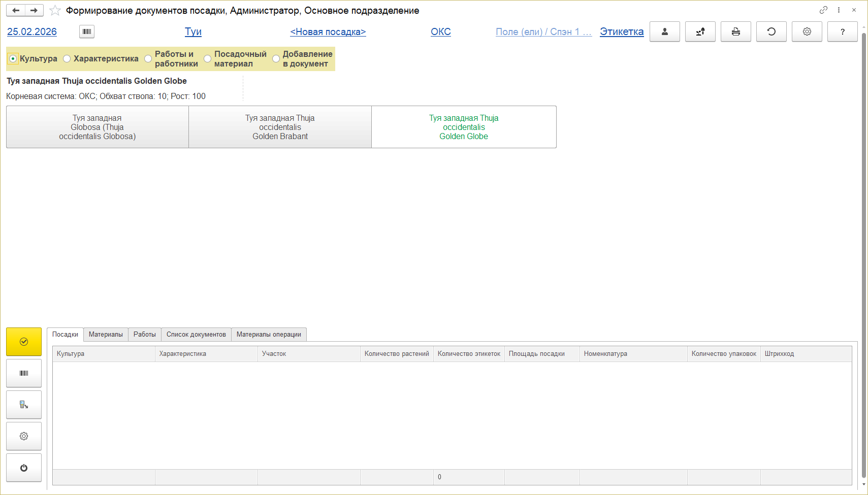The image size is (868, 495).
Task: Refresh the form with the circular arrow button
Action: click(x=771, y=31)
